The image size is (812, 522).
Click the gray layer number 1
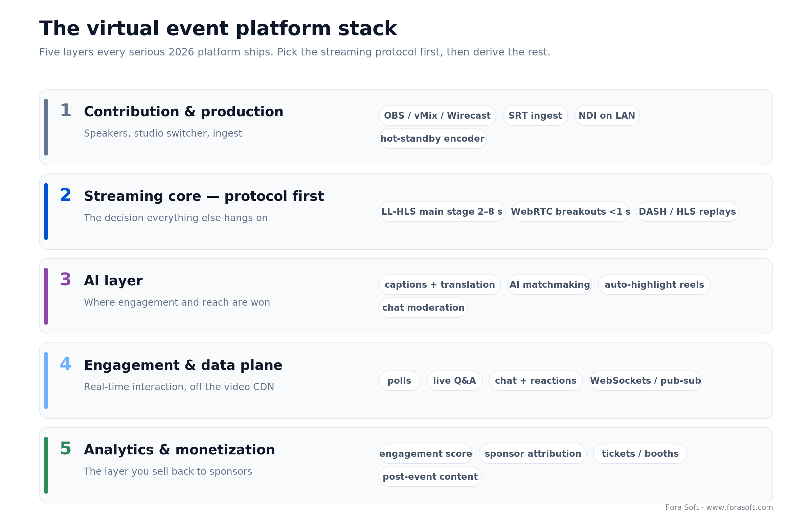pos(65,111)
